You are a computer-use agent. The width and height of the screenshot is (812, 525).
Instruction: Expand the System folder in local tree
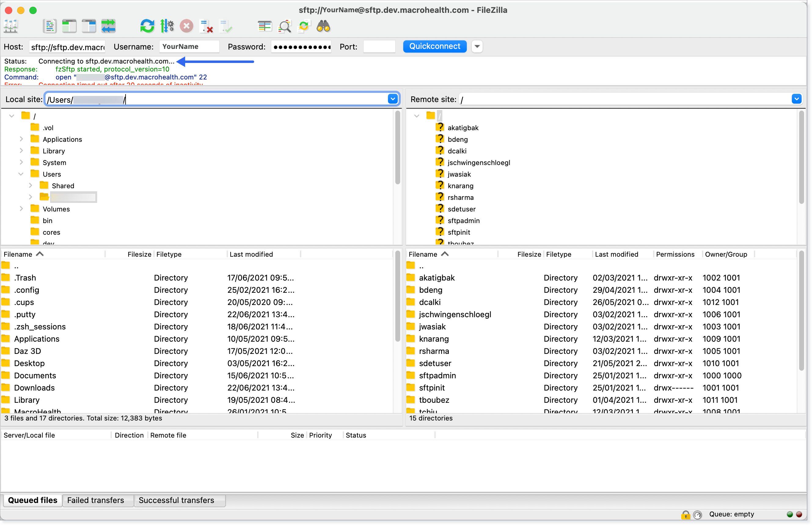pyautogui.click(x=21, y=162)
